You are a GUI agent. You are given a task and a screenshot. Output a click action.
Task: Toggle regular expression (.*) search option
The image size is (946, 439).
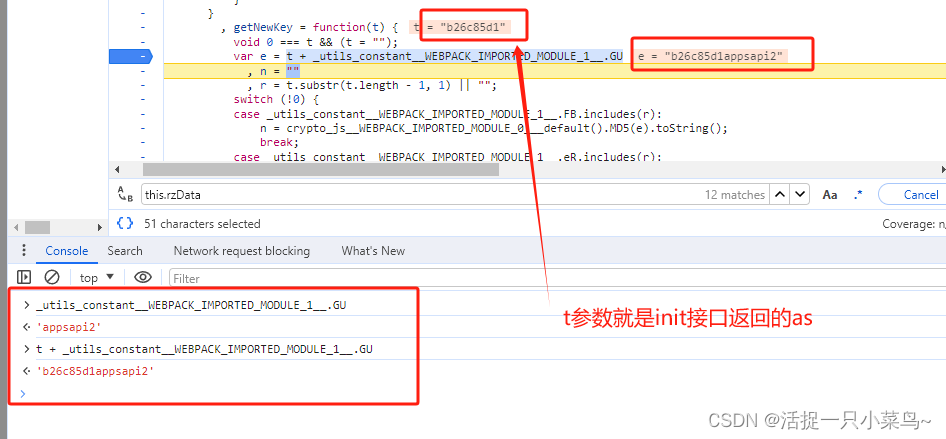click(858, 195)
